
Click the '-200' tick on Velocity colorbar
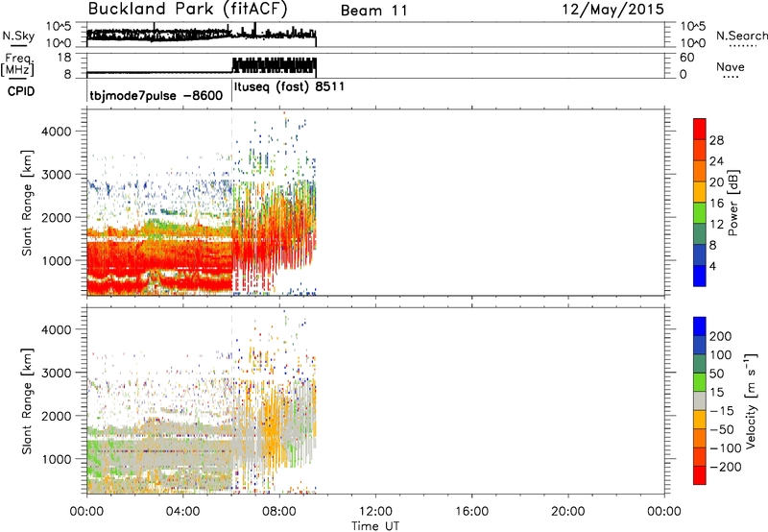[x=726, y=467]
